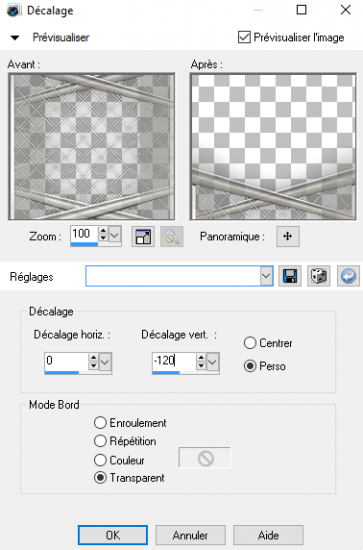Click in the Décalage horiz. value field
The image size is (363, 550).
(x=67, y=361)
